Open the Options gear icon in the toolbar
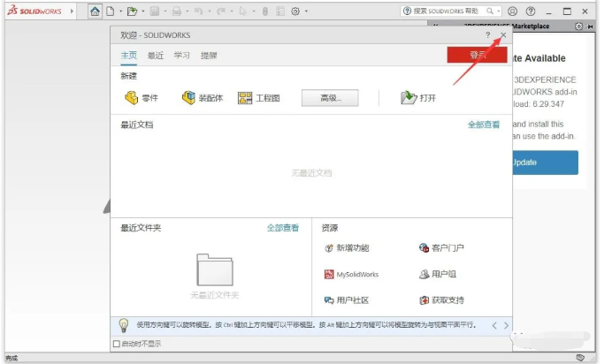 tap(295, 11)
